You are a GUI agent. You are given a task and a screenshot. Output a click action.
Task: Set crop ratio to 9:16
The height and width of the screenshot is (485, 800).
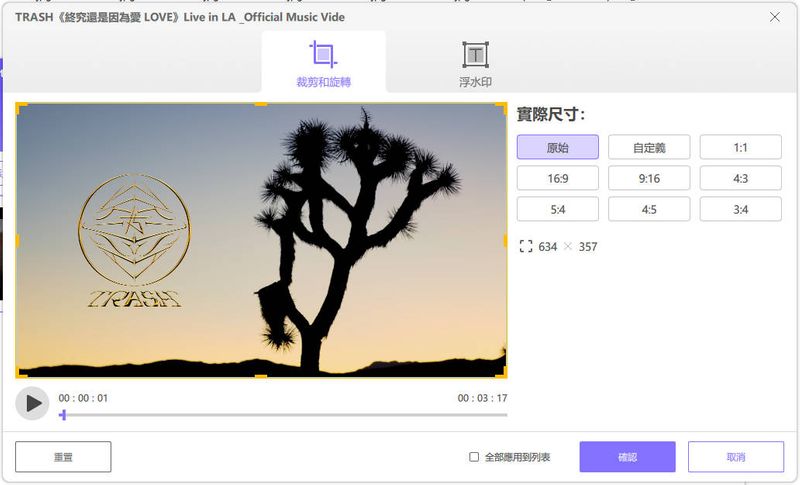[649, 178]
